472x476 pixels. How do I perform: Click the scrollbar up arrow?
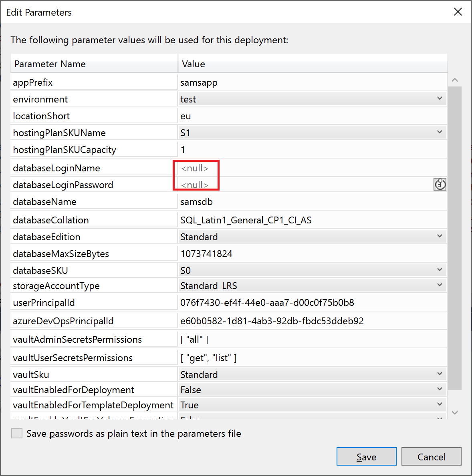point(455,80)
